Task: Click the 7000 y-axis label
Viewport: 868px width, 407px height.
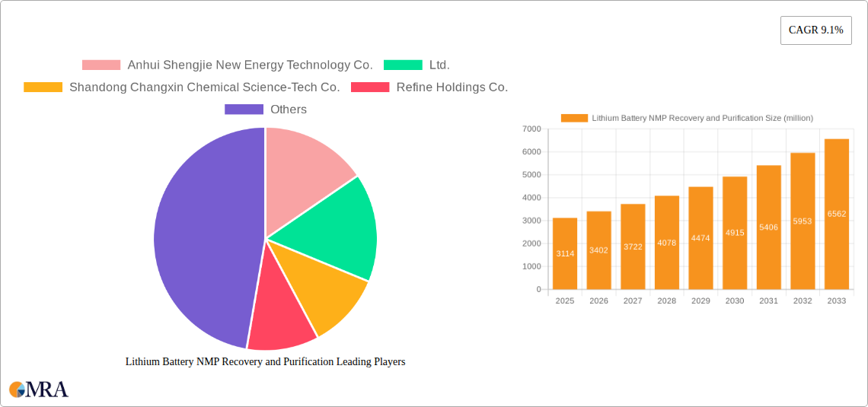Action: (x=531, y=129)
